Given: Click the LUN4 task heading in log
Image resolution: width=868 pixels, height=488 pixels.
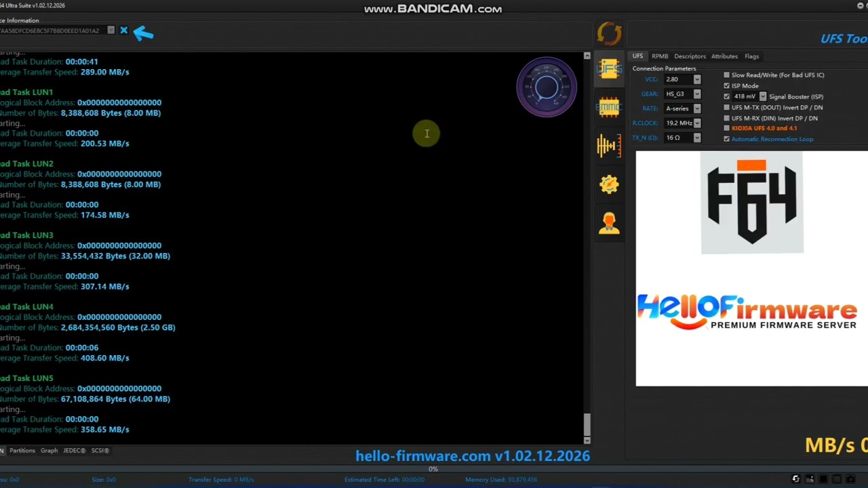Looking at the screenshot, I should [26, 306].
